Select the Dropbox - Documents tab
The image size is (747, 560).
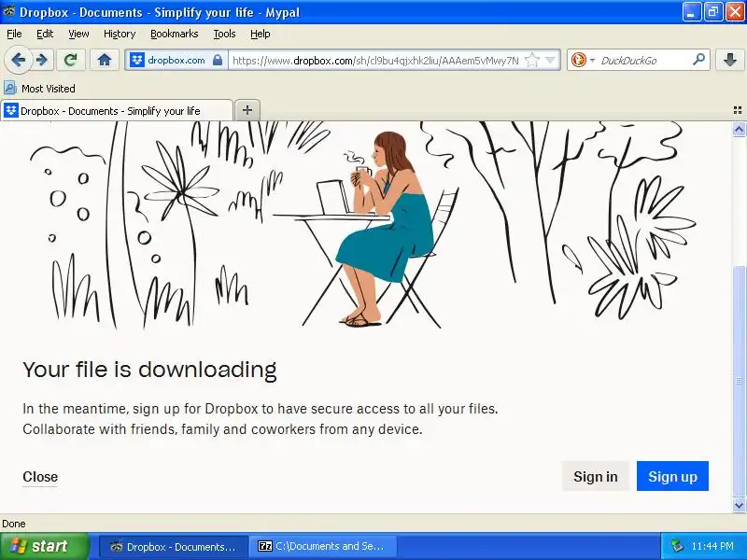116,110
